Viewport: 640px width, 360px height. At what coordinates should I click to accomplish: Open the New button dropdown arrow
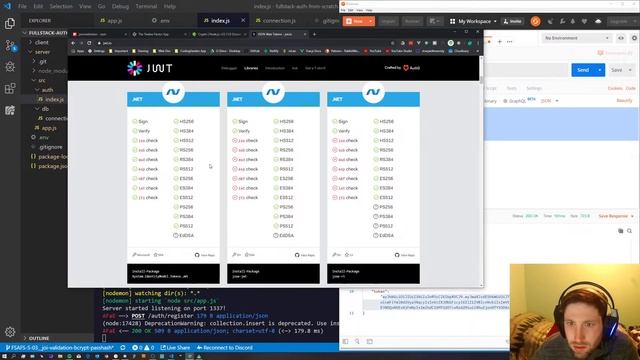coord(370,21)
